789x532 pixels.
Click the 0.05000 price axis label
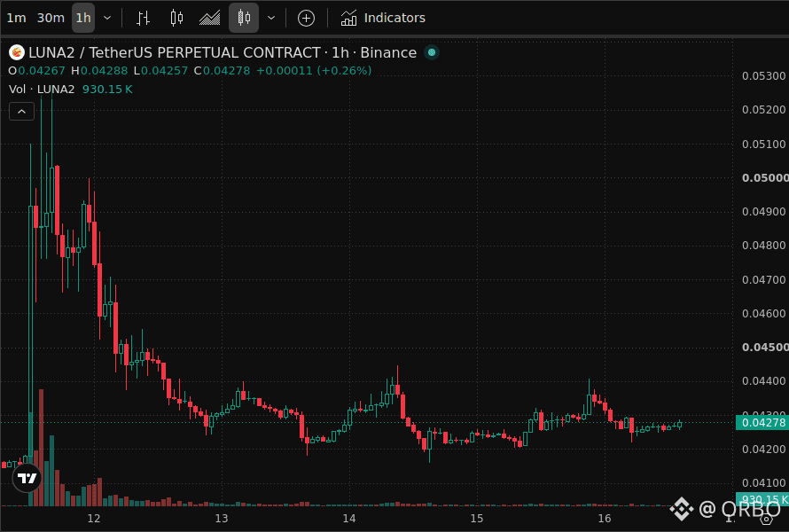765,177
